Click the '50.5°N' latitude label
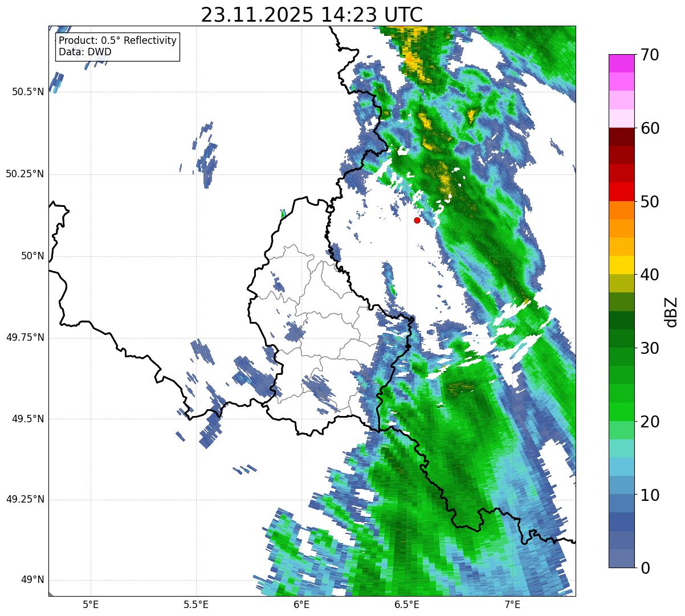The image size is (685, 616). click(x=28, y=92)
